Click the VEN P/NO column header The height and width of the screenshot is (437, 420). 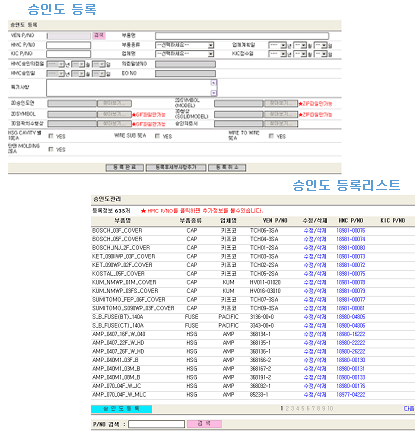275,221
